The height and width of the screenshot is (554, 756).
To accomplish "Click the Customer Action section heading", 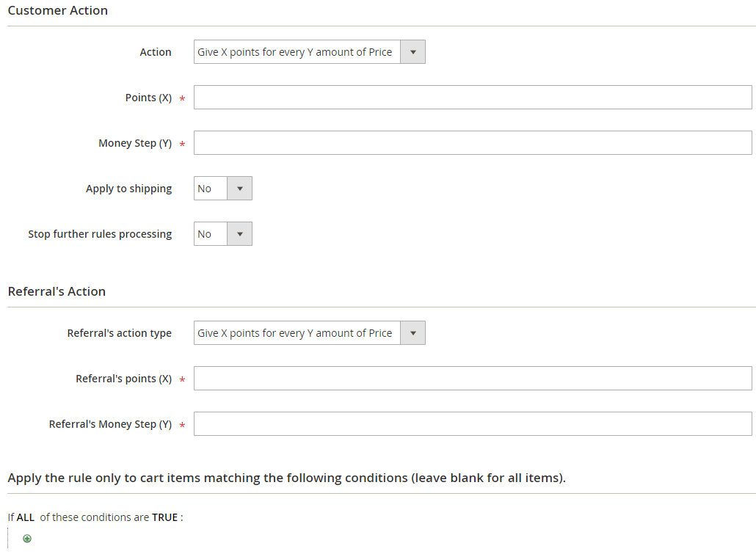I will pos(58,11).
